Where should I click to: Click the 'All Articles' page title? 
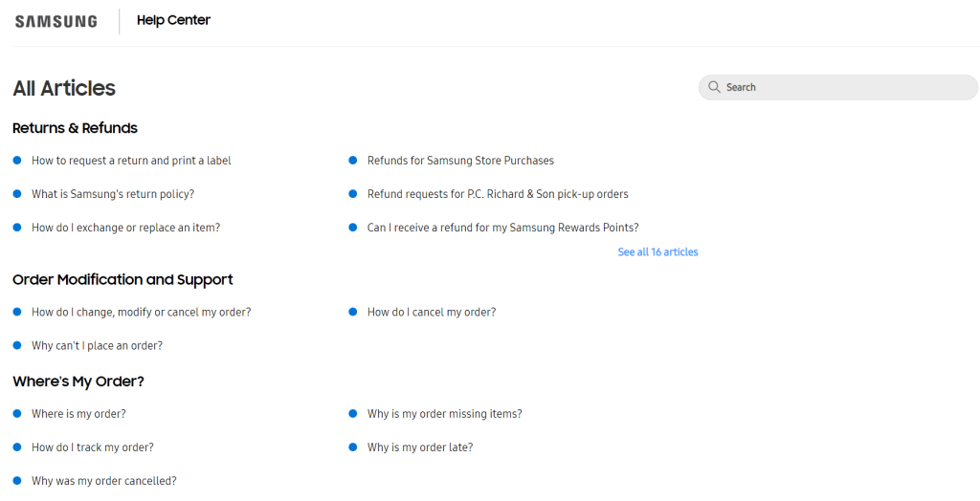pyautogui.click(x=64, y=88)
